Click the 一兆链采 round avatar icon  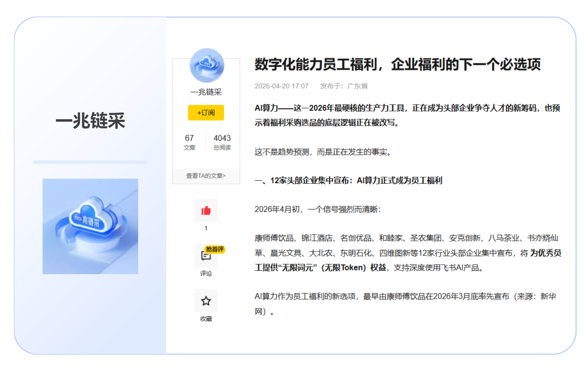point(207,65)
